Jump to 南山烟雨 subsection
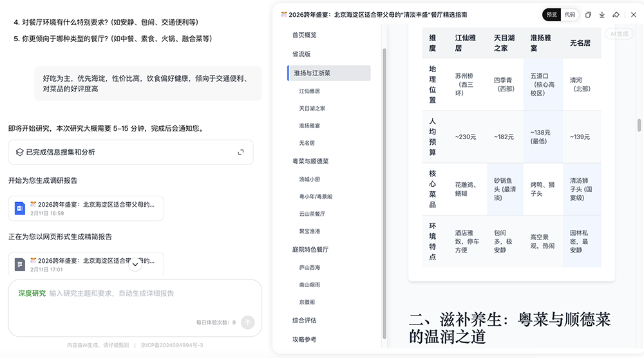The width and height of the screenshot is (644, 358). tap(310, 285)
